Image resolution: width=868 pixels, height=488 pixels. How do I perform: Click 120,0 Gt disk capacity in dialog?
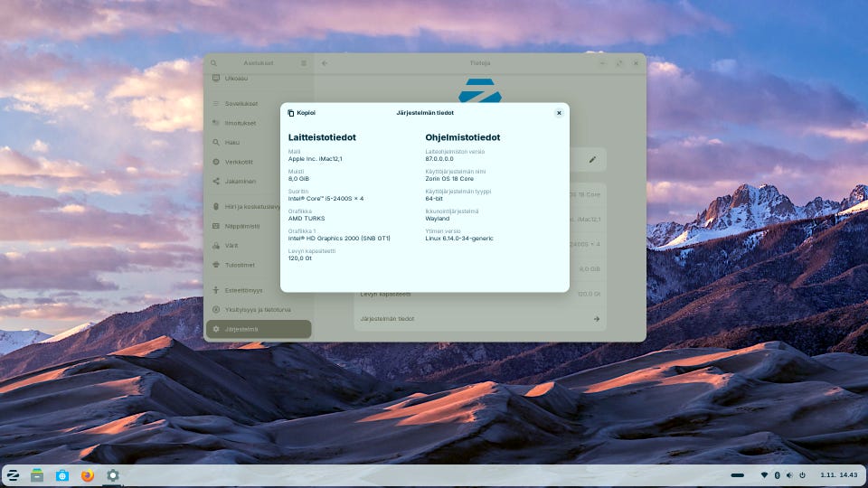[299, 258]
